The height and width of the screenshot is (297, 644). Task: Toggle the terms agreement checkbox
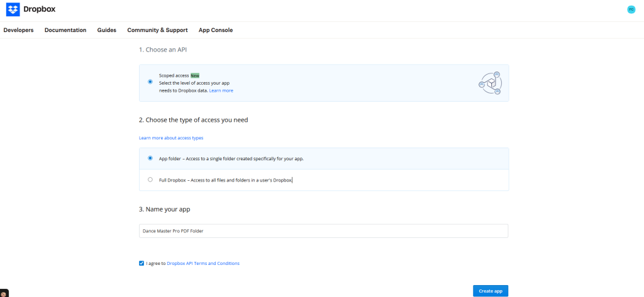point(142,263)
